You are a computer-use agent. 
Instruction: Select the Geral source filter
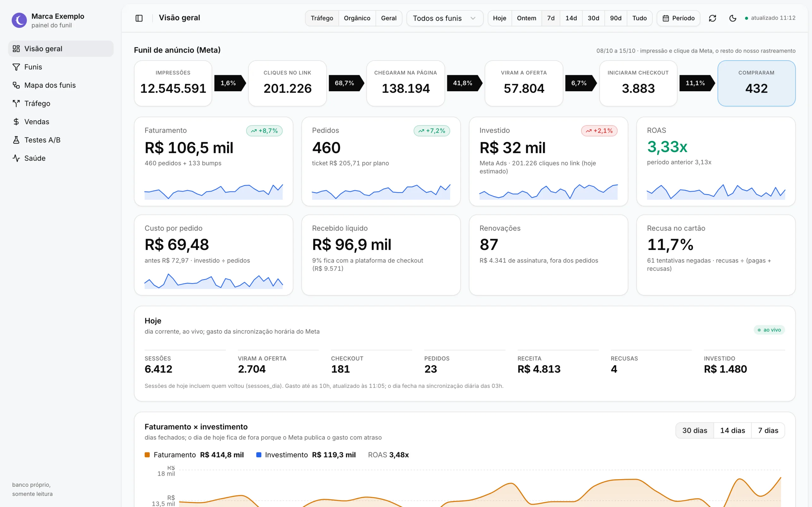pos(389,18)
